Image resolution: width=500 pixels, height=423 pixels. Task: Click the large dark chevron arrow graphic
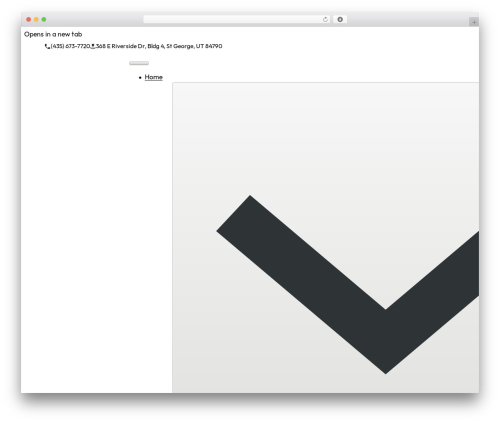coord(348,284)
